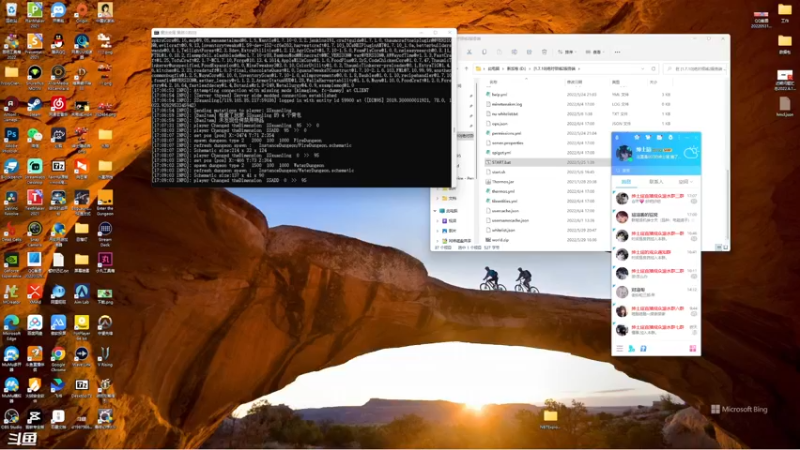Launch the WeChat desktop shortcut
The image size is (800, 450).
[35, 137]
